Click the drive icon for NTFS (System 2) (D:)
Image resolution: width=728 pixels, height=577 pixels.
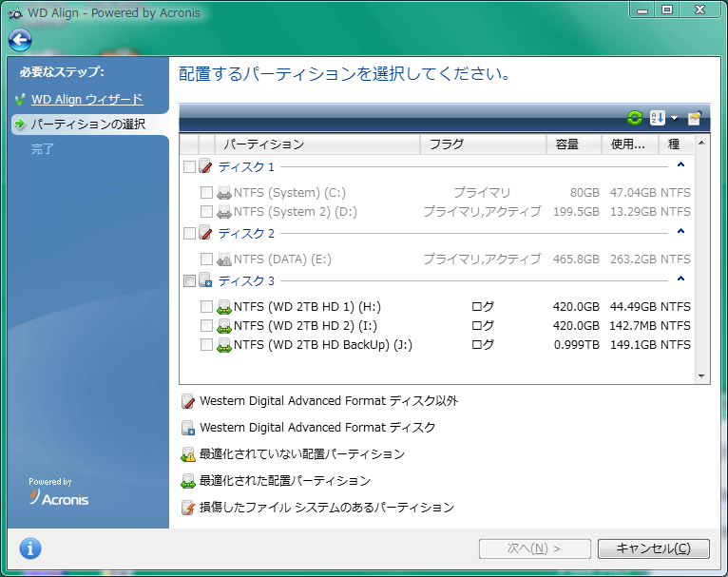[x=224, y=211]
